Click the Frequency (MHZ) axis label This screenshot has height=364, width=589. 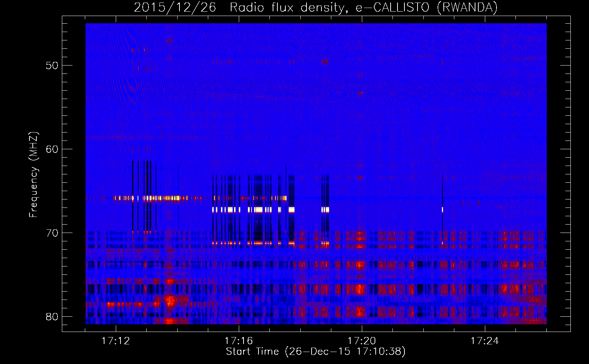coord(33,175)
